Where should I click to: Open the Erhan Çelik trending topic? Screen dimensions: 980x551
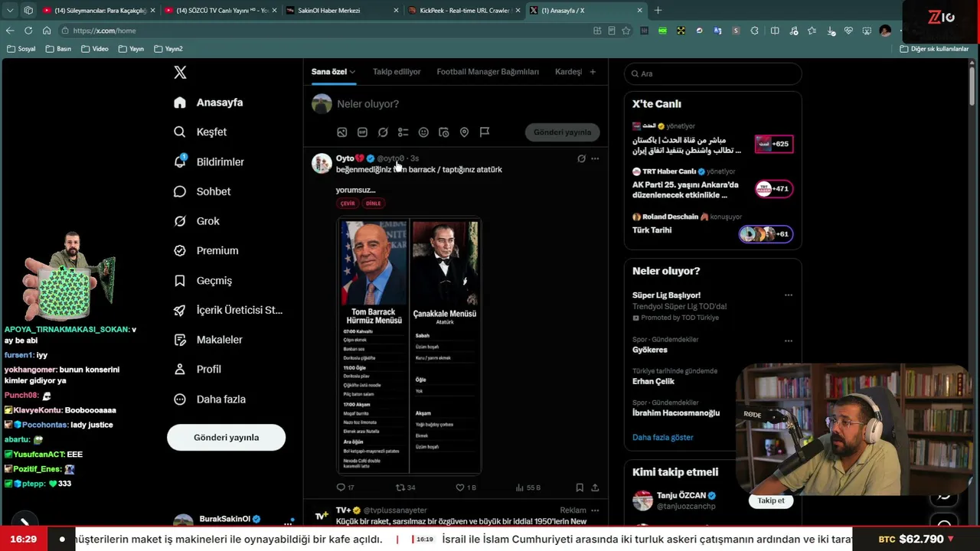(654, 381)
